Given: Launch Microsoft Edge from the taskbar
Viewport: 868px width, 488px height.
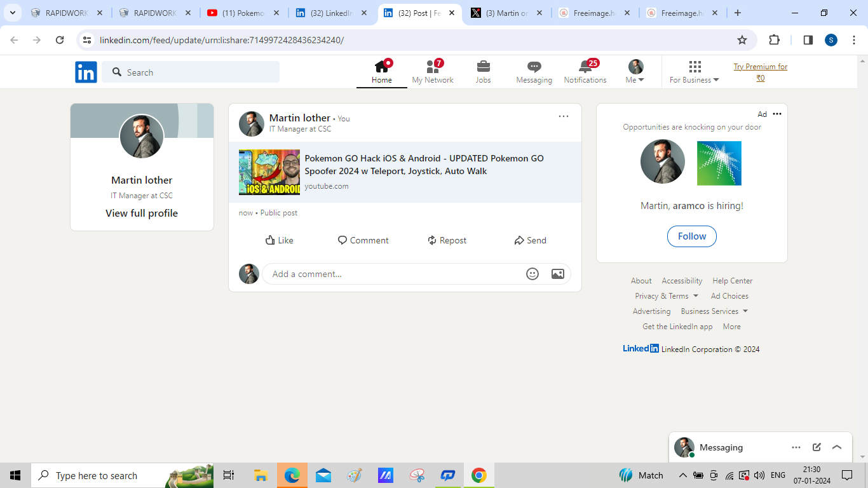Looking at the screenshot, I should [x=292, y=475].
